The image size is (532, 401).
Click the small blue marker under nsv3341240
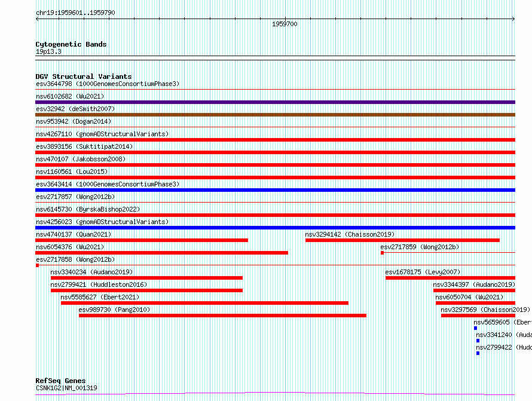[478, 341]
